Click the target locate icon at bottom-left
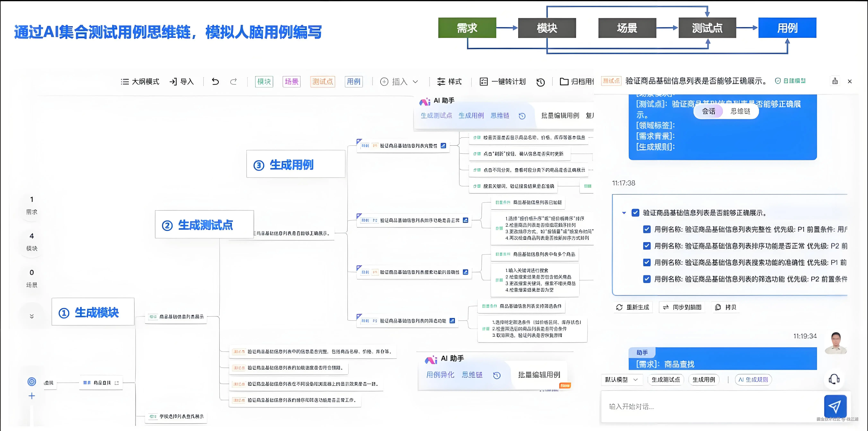The height and width of the screenshot is (431, 868). click(x=32, y=382)
